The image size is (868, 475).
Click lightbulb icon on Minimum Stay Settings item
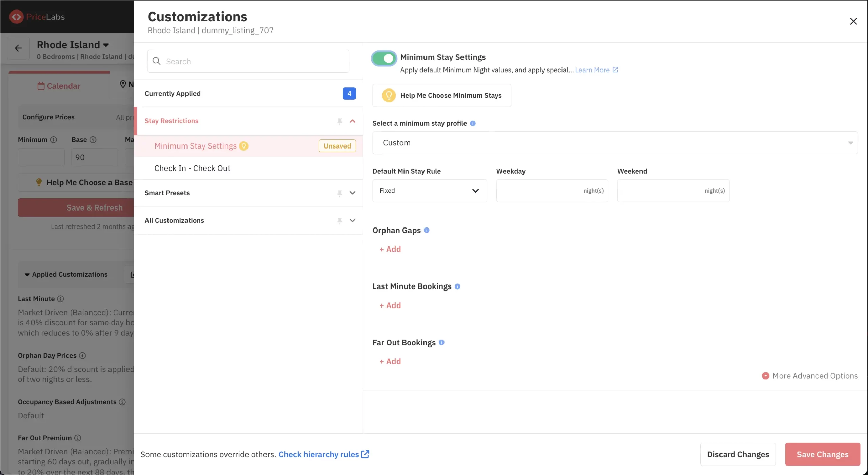pos(243,146)
